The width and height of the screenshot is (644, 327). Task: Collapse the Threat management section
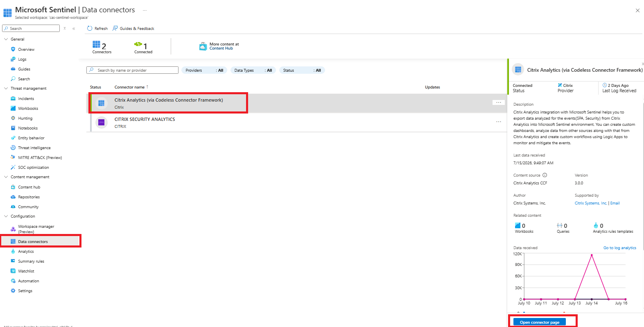pos(6,89)
